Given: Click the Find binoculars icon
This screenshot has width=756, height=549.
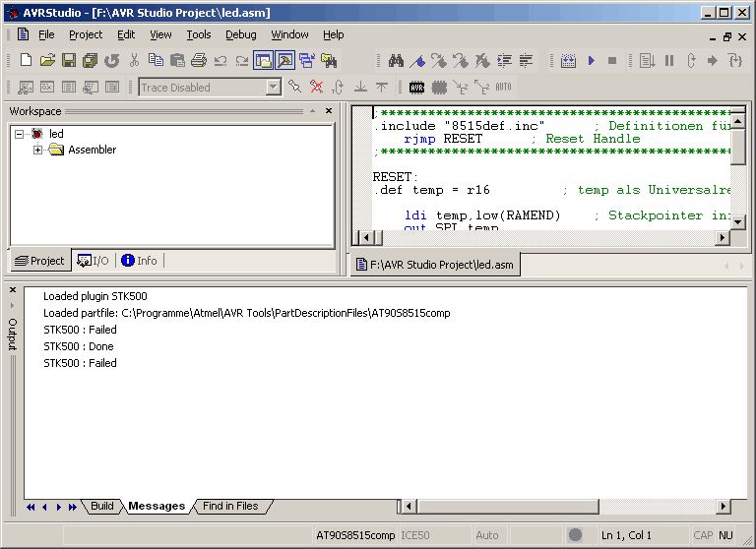Looking at the screenshot, I should coord(396,61).
